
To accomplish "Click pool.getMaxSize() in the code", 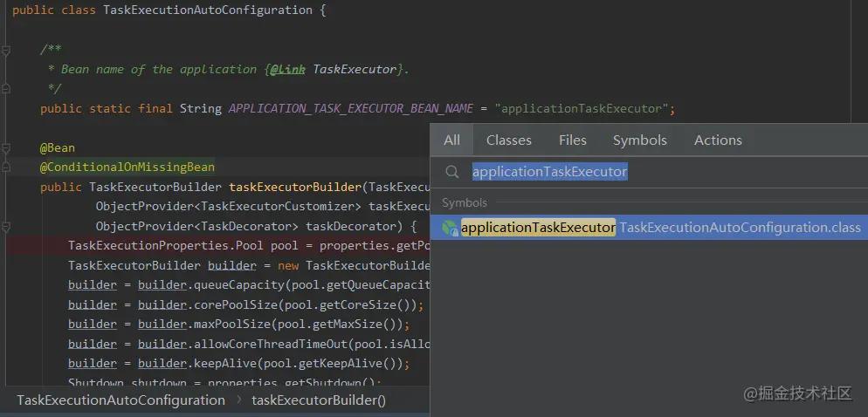I will [336, 324].
